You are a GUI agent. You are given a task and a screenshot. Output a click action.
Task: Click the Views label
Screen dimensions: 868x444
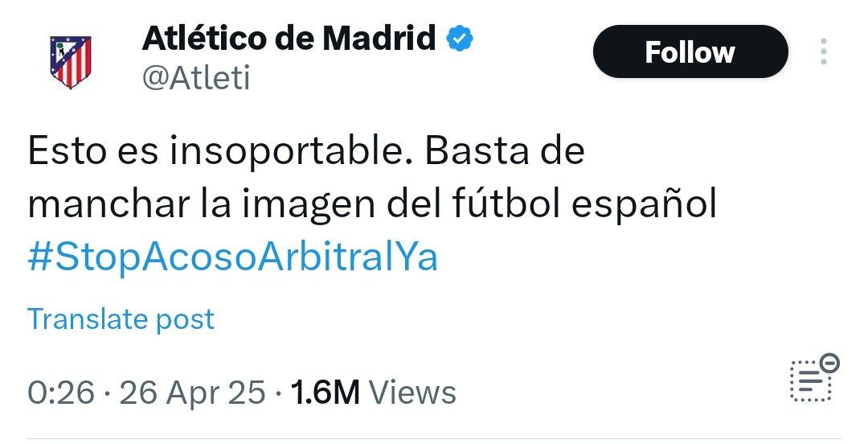click(412, 393)
